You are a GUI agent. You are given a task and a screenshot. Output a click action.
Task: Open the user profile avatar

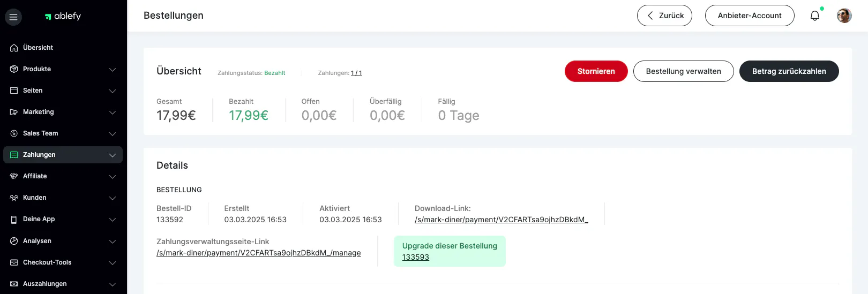[844, 16]
